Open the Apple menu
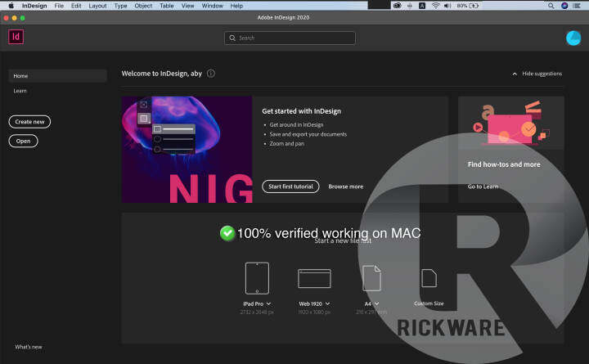The image size is (589, 364). pos(11,6)
